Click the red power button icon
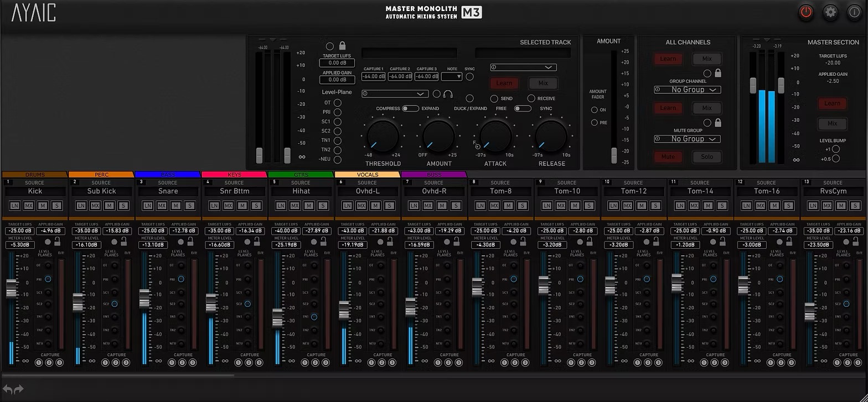868x402 pixels. coord(806,12)
